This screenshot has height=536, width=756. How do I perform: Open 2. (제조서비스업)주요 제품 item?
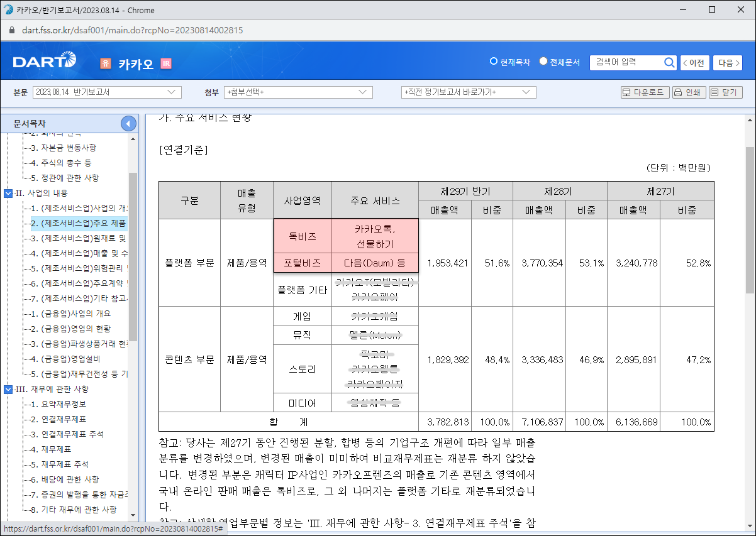pos(80,223)
